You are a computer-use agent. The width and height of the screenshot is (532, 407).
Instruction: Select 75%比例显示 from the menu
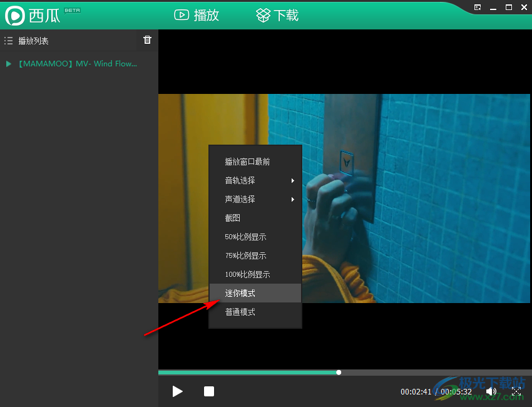coord(255,255)
